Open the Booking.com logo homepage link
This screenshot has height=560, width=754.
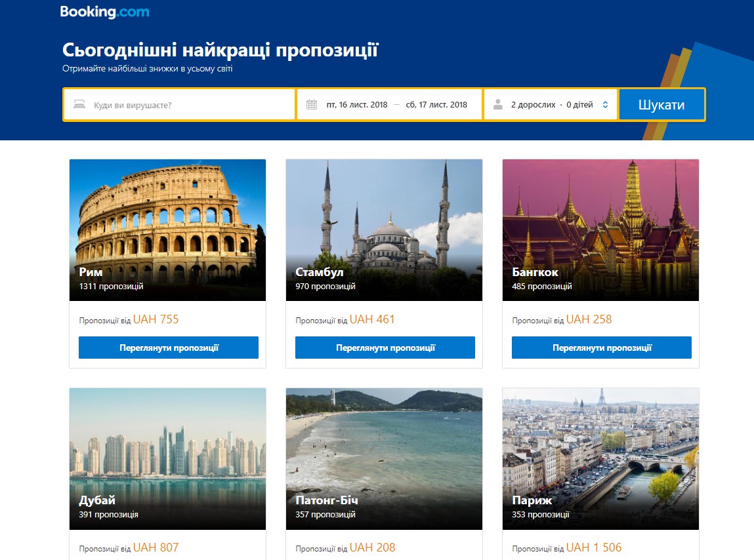[104, 12]
